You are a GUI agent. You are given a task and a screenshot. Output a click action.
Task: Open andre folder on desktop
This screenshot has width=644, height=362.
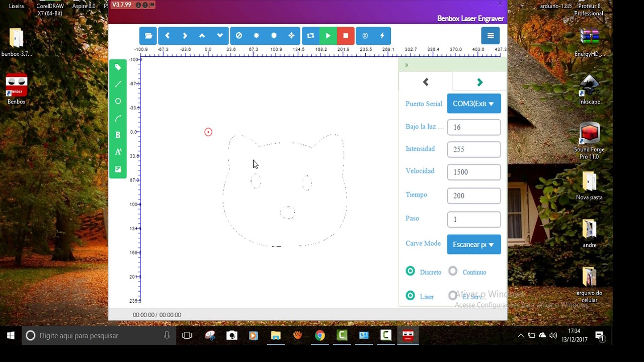[x=589, y=233]
